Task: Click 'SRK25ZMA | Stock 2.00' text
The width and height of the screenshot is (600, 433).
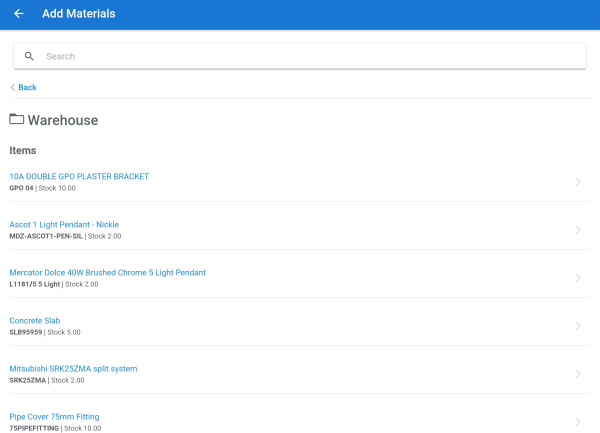Action: 47,380
